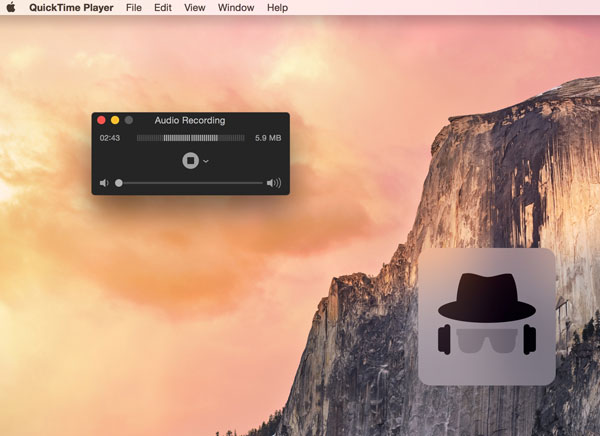Open the Help menu
The image size is (600, 436).
pos(277,8)
